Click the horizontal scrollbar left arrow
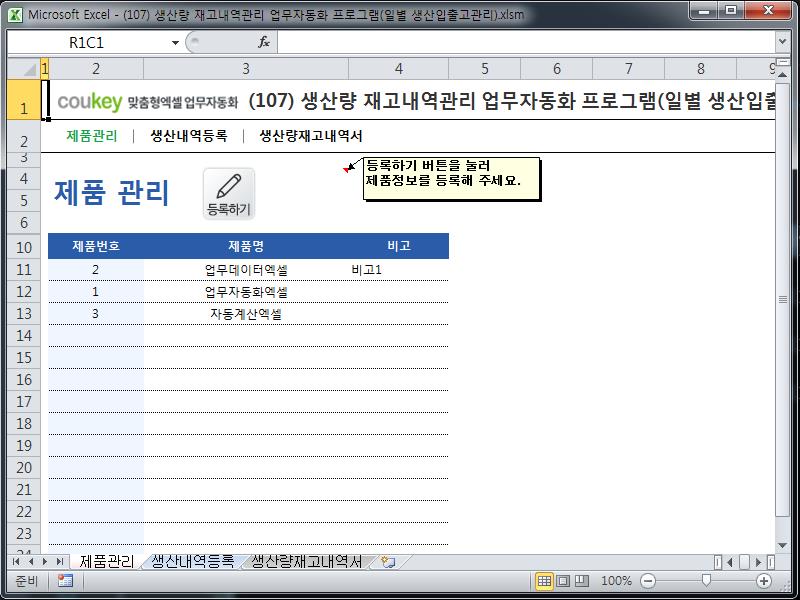The image size is (800, 600). point(730,562)
